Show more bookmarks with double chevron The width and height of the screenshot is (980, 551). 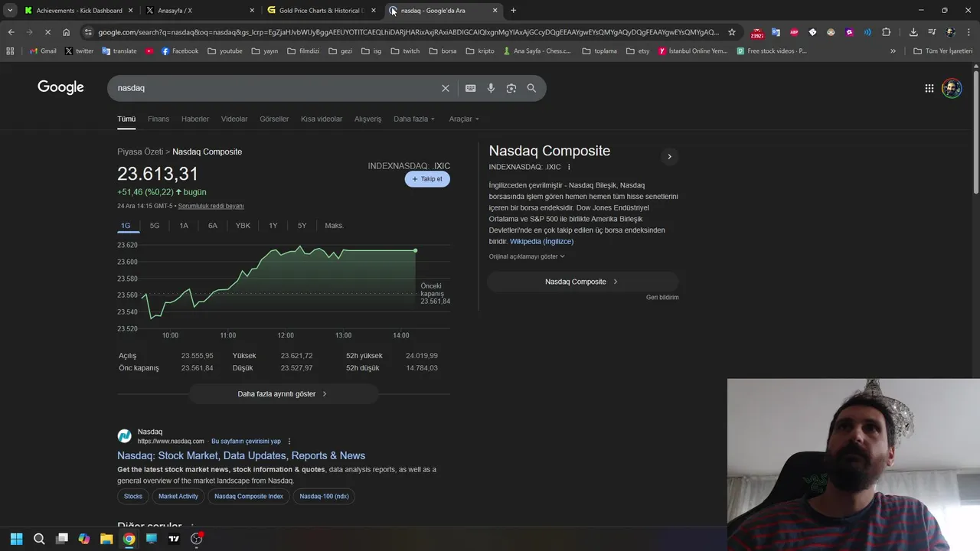tap(893, 51)
